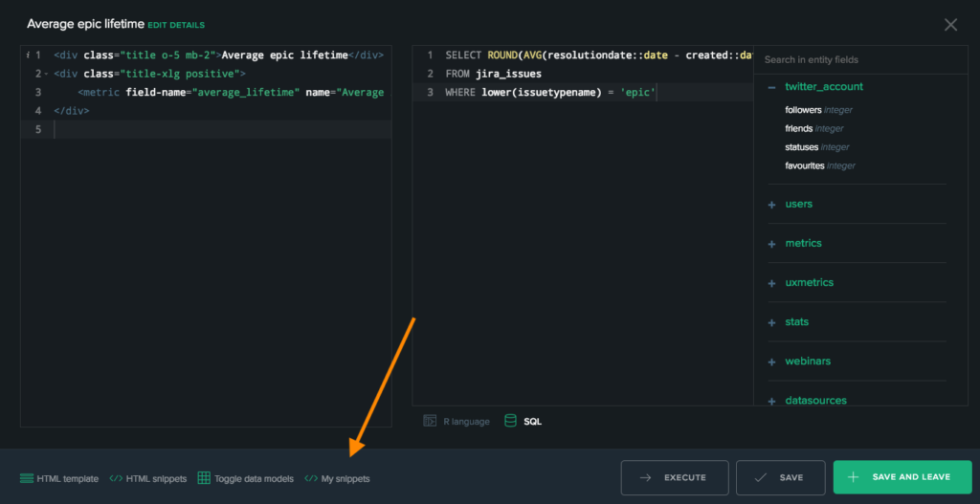Toggle data models panel
The width and height of the screenshot is (980, 504).
(x=246, y=478)
